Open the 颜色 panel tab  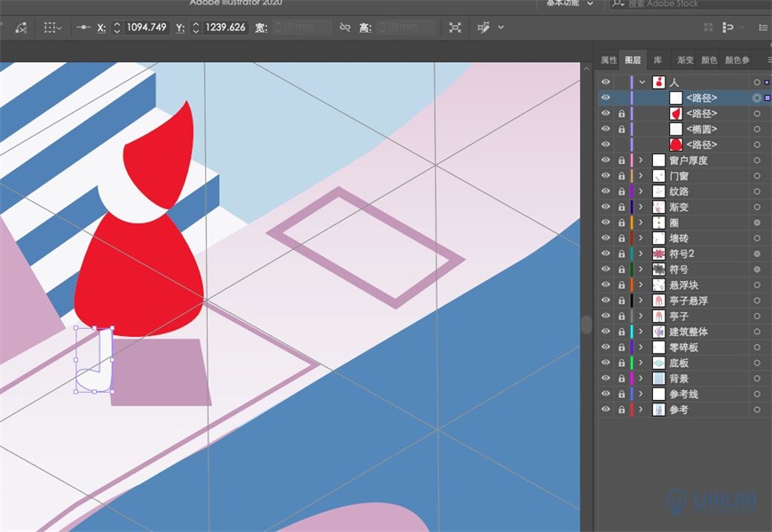(709, 59)
